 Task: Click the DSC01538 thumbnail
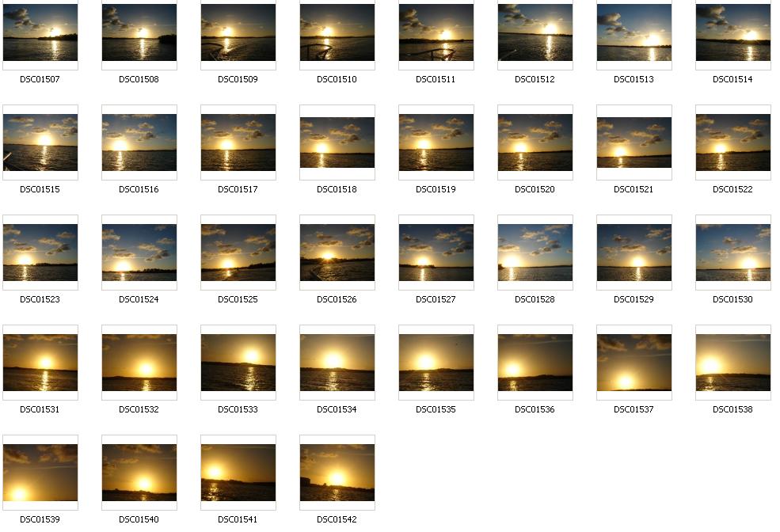[x=733, y=363]
